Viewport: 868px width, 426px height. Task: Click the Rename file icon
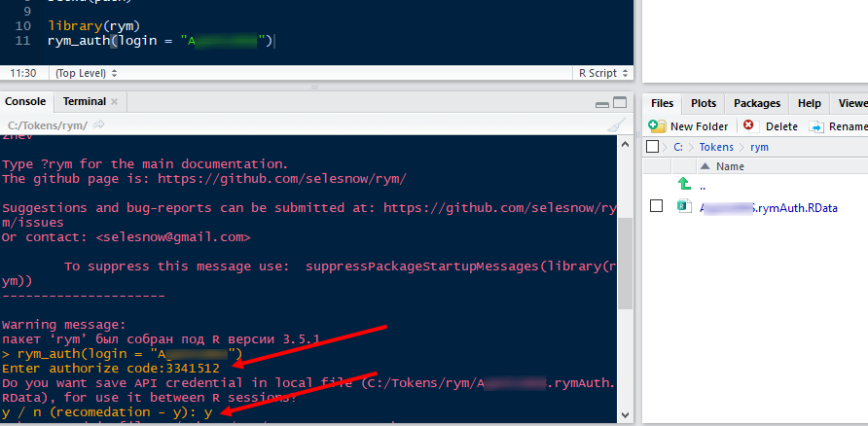point(816,126)
